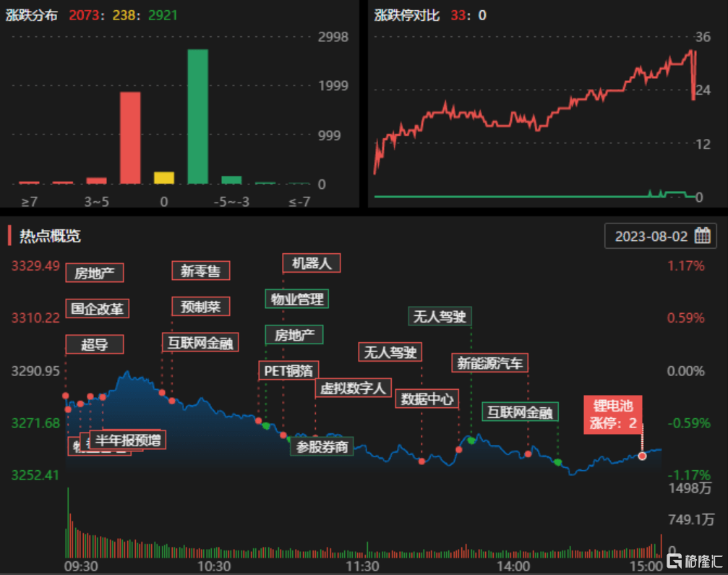The width and height of the screenshot is (728, 575).
Task: Click the PET铜箔 hotspot tag
Action: tap(288, 370)
